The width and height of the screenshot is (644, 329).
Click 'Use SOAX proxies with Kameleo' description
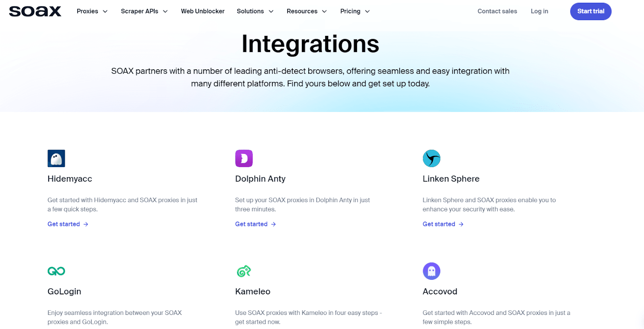[x=308, y=317]
